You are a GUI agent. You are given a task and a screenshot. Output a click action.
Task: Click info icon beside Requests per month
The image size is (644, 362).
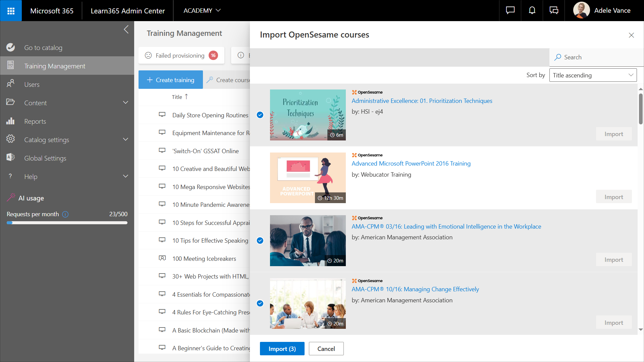coord(65,214)
